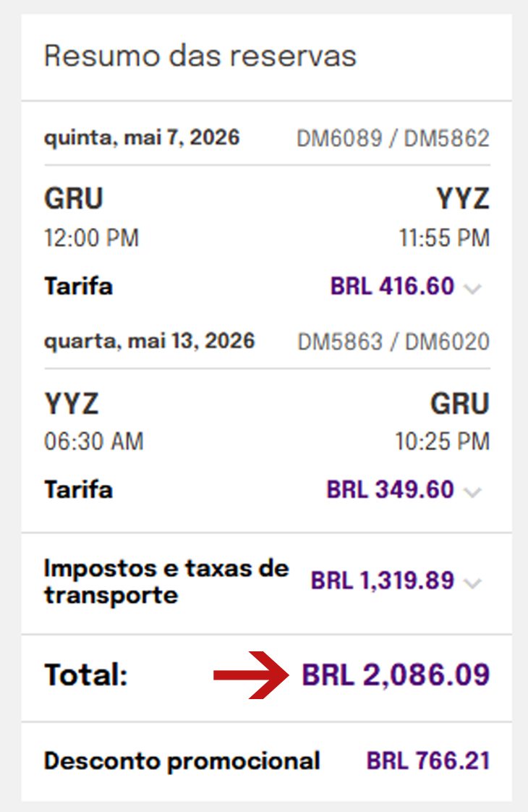Expand the BRL 349.60 fare chevron
Image resolution: width=528 pixels, height=812 pixels.
click(472, 492)
